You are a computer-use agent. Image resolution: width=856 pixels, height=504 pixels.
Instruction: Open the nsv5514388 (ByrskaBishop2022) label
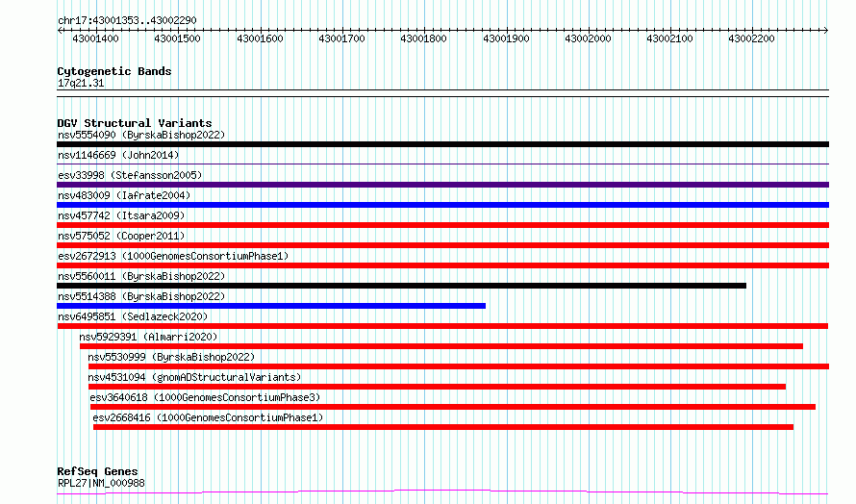(141, 296)
